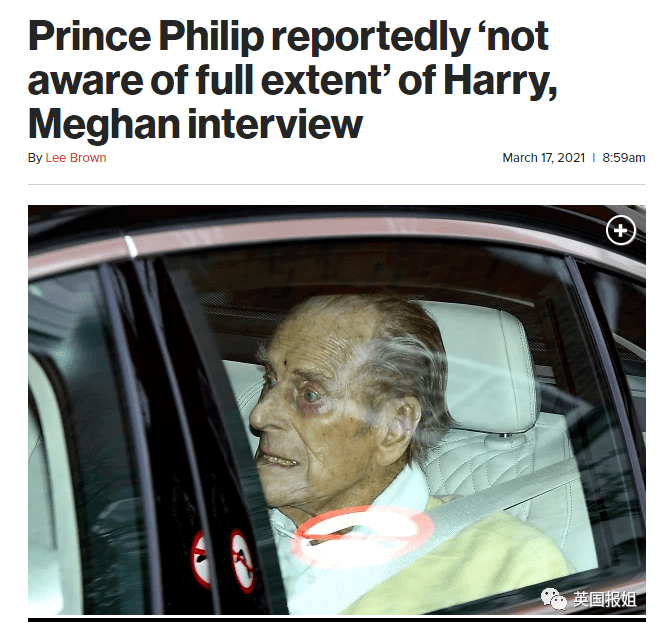Click the red circled area in photo

point(363,537)
